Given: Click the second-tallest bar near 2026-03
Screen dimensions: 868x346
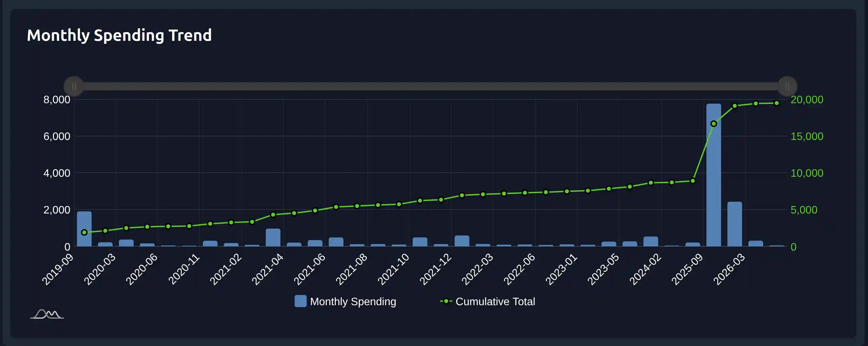Looking at the screenshot, I should coord(735,224).
